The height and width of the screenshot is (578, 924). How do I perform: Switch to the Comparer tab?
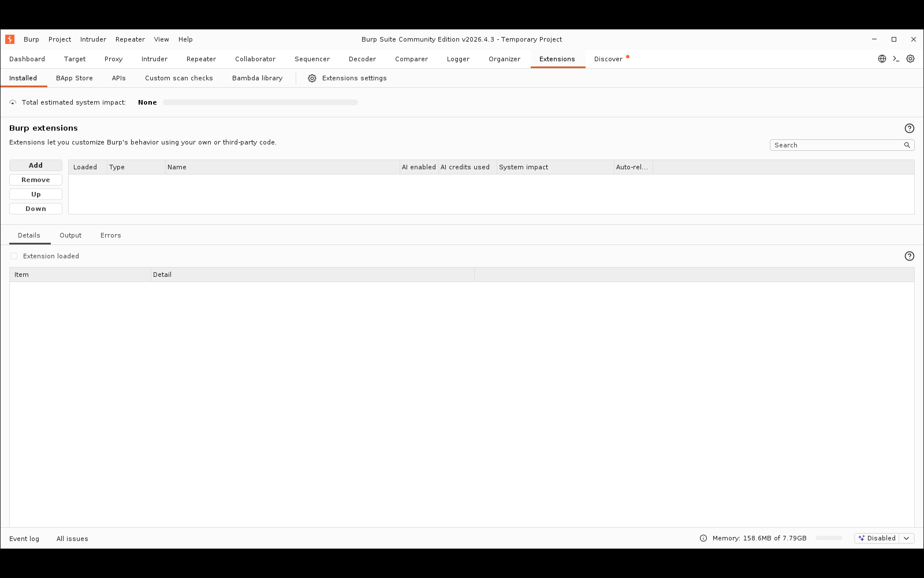tap(411, 59)
